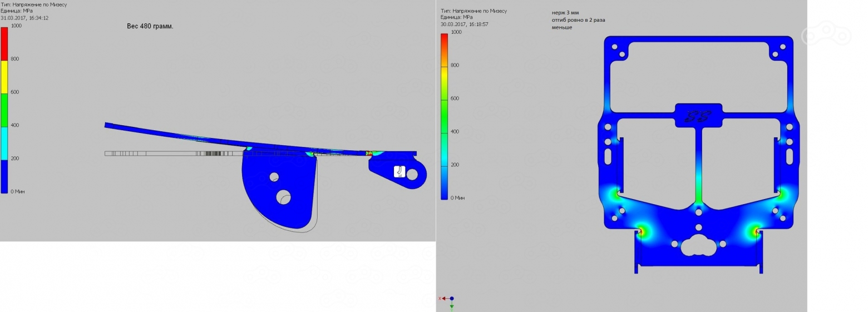Click the chain-link watermark logo at top right
The height and width of the screenshot is (312, 868).
pos(826,36)
